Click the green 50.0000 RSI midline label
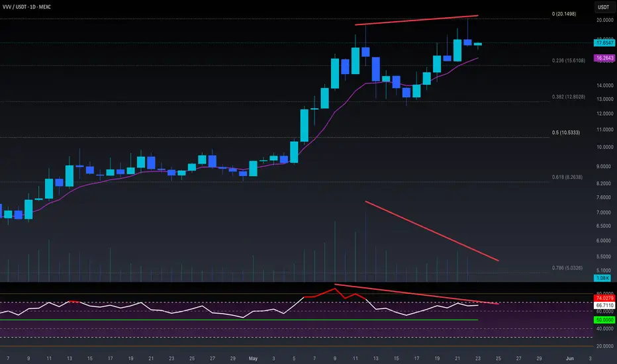 click(x=604, y=320)
